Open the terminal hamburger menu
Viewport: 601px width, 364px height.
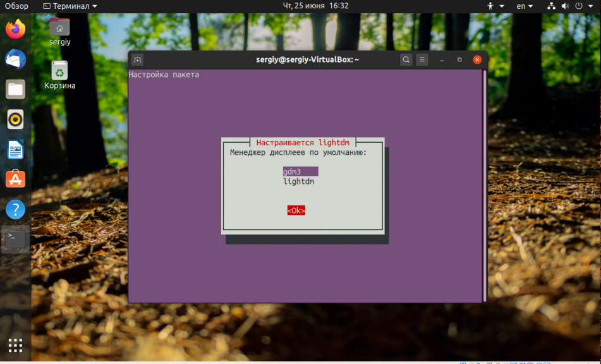tap(422, 60)
